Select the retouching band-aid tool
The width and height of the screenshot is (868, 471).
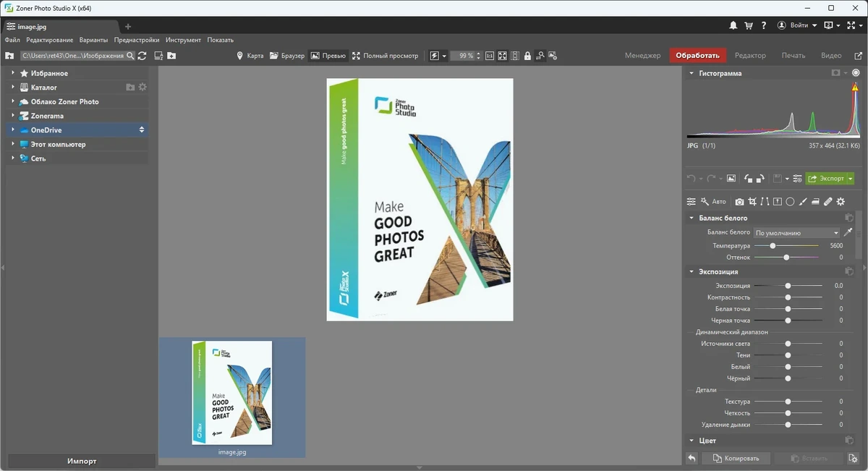(x=828, y=202)
